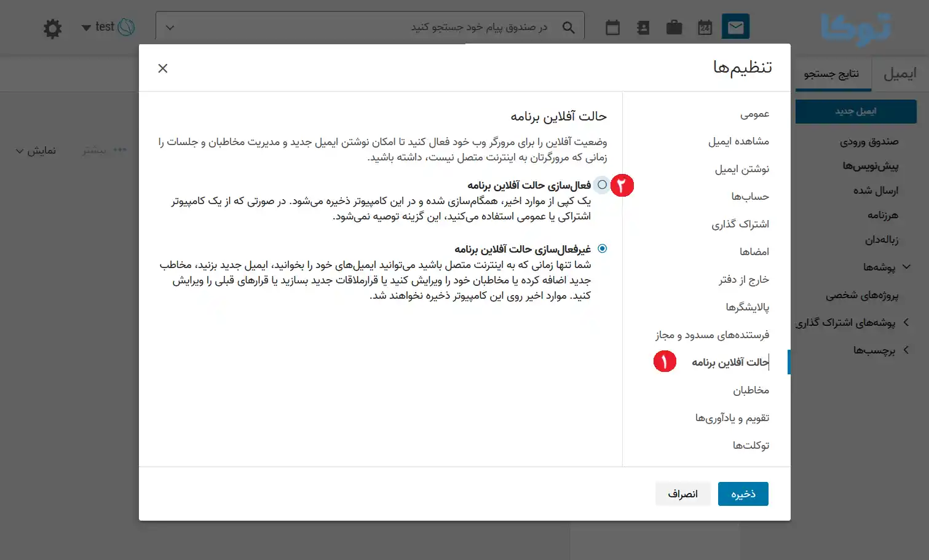Open توکلت‌ها settings category

pyautogui.click(x=751, y=446)
